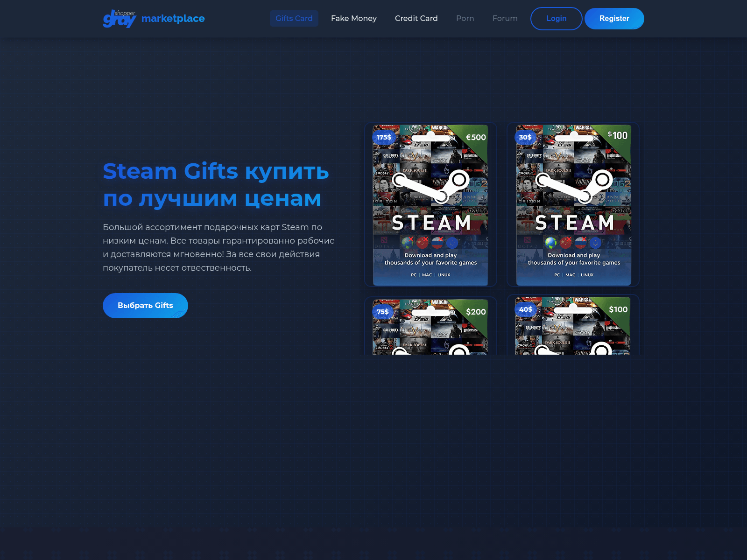Open the €500 Steam gift card
This screenshot has width=747, height=560.
[x=430, y=205]
